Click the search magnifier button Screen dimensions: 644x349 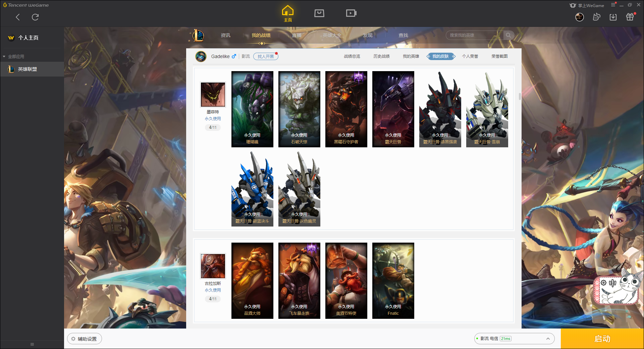(x=508, y=35)
